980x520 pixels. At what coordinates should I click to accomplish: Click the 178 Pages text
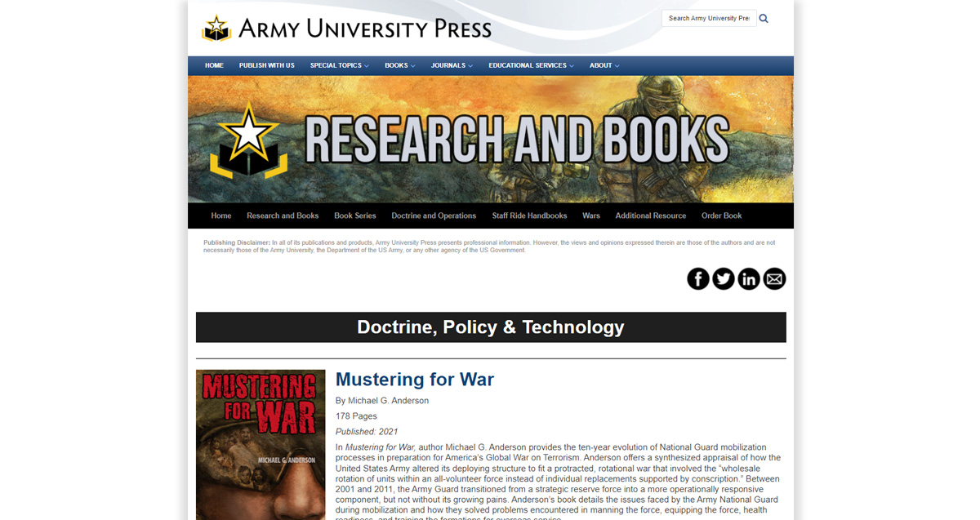pos(356,416)
